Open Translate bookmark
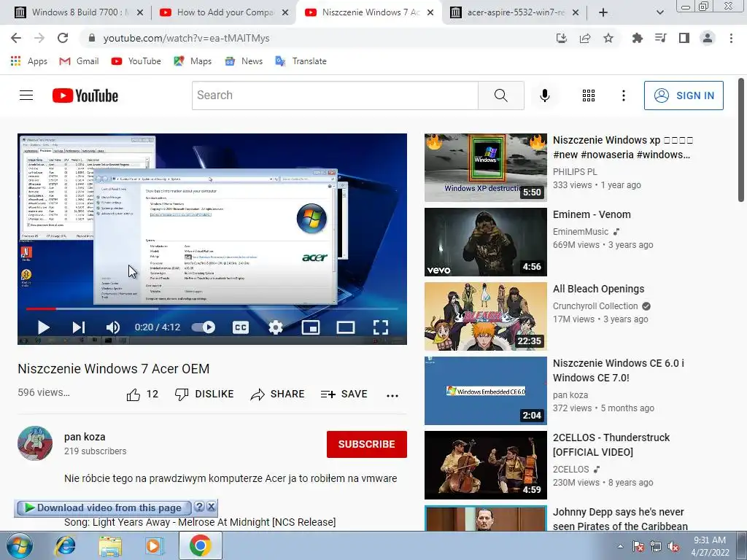 coord(301,61)
